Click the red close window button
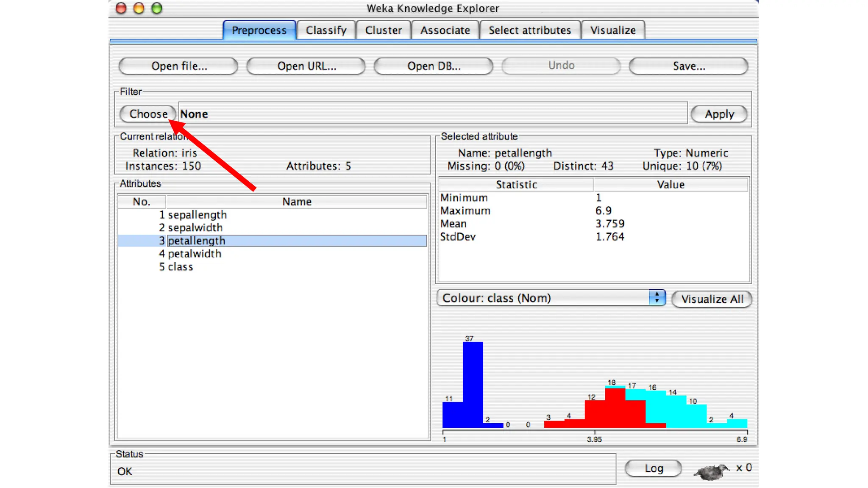The image size is (868, 488). (121, 8)
